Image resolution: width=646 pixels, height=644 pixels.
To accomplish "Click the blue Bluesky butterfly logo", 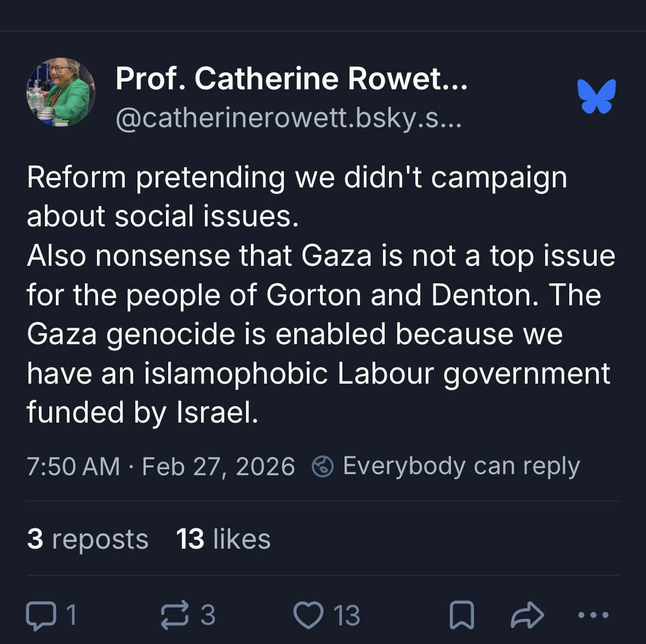I will (597, 96).
